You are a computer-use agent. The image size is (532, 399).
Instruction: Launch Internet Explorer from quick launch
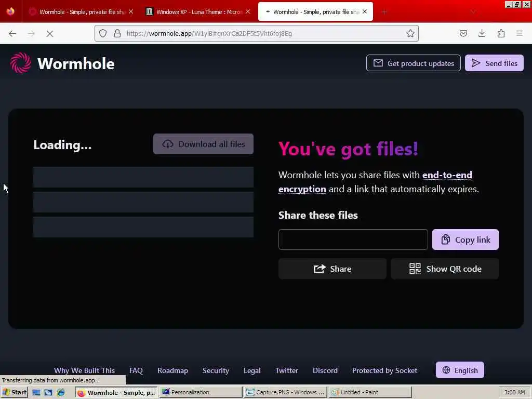click(x=61, y=393)
